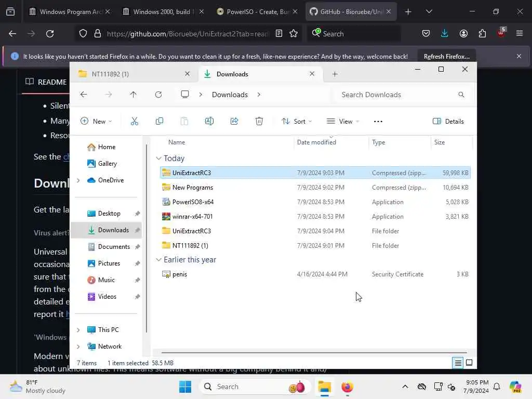532x399 pixels.
Task: Open Firefox Pocket save icon
Action: point(426,34)
